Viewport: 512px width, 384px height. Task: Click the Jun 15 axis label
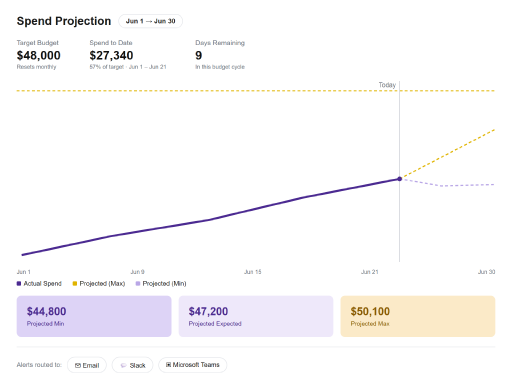click(253, 272)
